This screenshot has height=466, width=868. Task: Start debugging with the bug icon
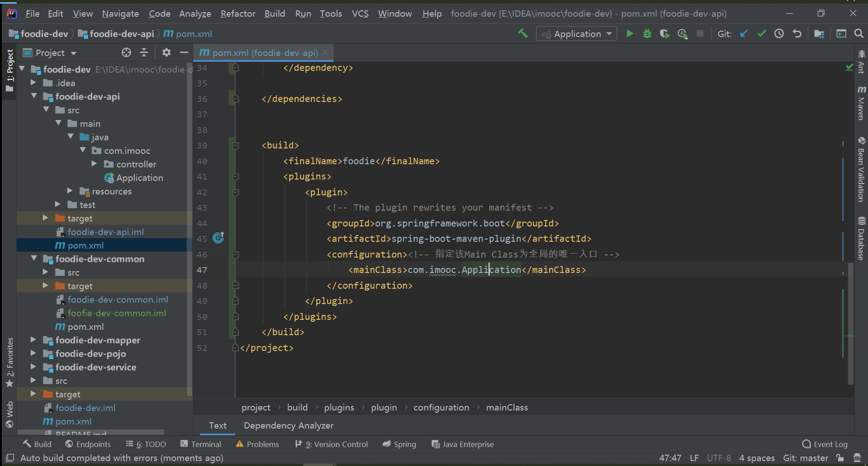(x=647, y=33)
